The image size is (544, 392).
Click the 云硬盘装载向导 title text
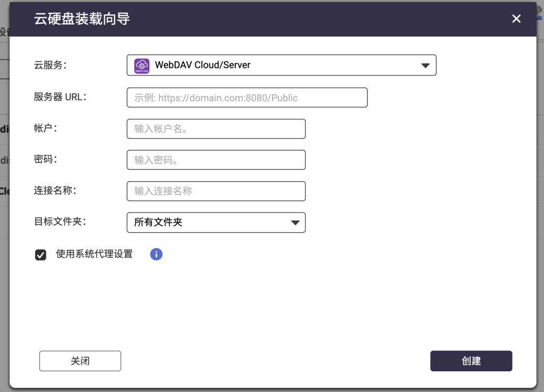point(82,19)
